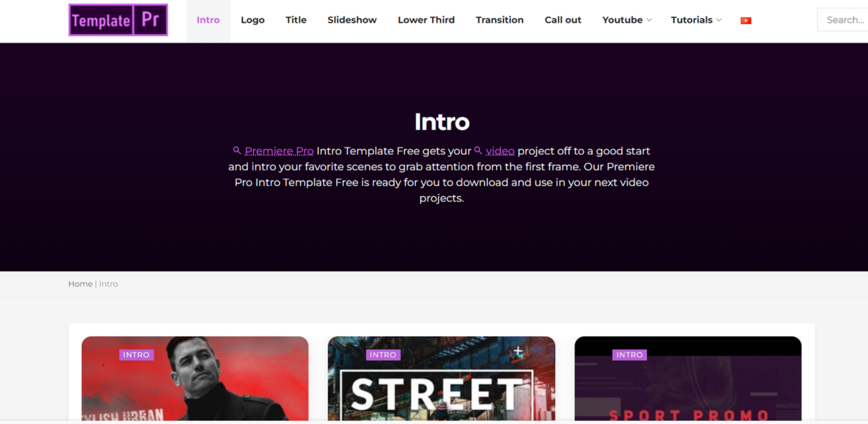Click the INTRO tag on Sport Promo

click(x=629, y=355)
